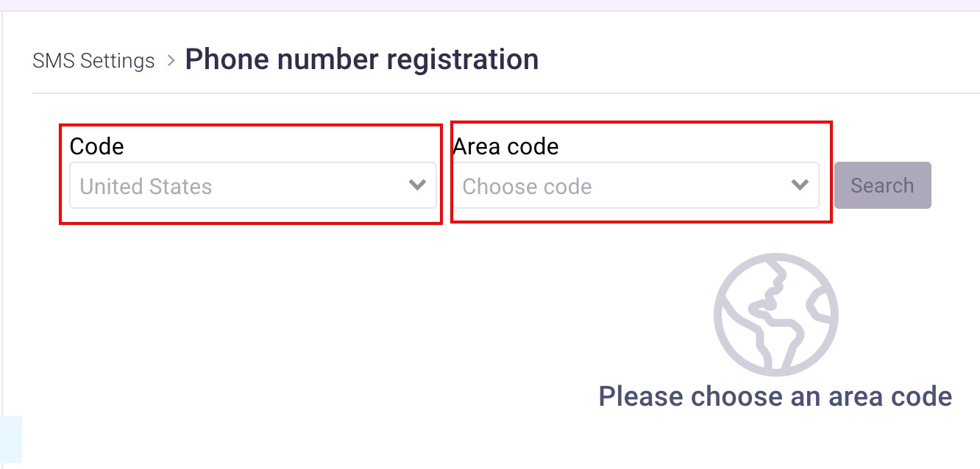Click the light blue panel at the left edge
This screenshot has height=469, width=980.
point(11,440)
